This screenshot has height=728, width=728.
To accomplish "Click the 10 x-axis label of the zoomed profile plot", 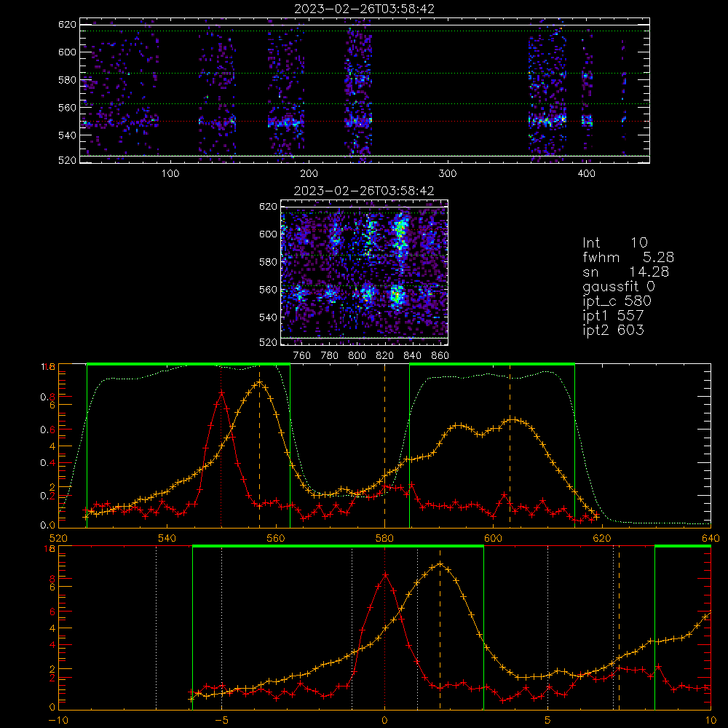I will pyautogui.click(x=711, y=721).
